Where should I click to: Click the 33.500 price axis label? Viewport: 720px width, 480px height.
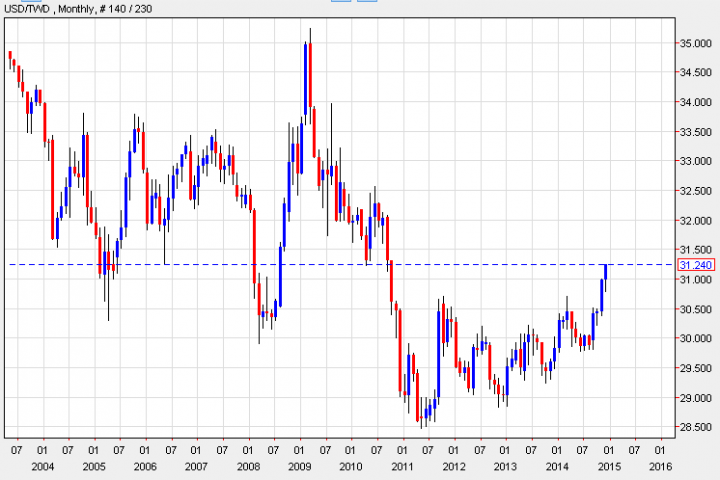[x=695, y=132]
